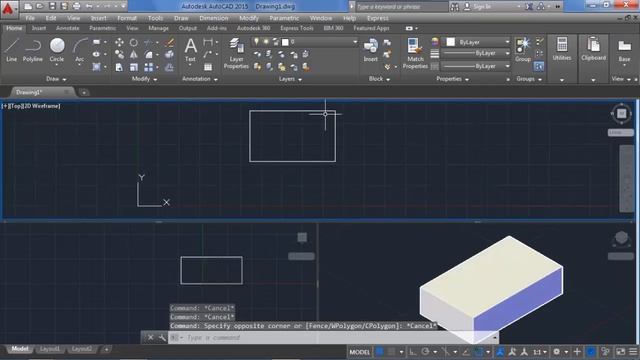Click the rectangular Array tool
The image size is (640, 360).
pos(149,67)
